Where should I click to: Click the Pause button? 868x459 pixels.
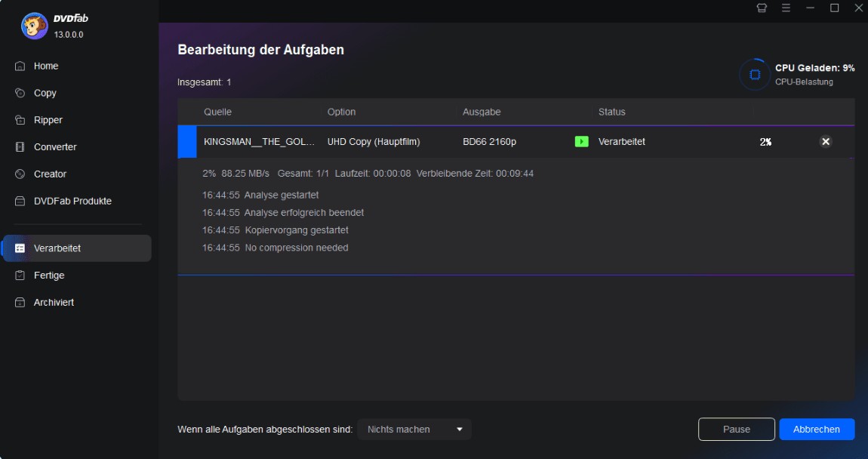coord(736,429)
